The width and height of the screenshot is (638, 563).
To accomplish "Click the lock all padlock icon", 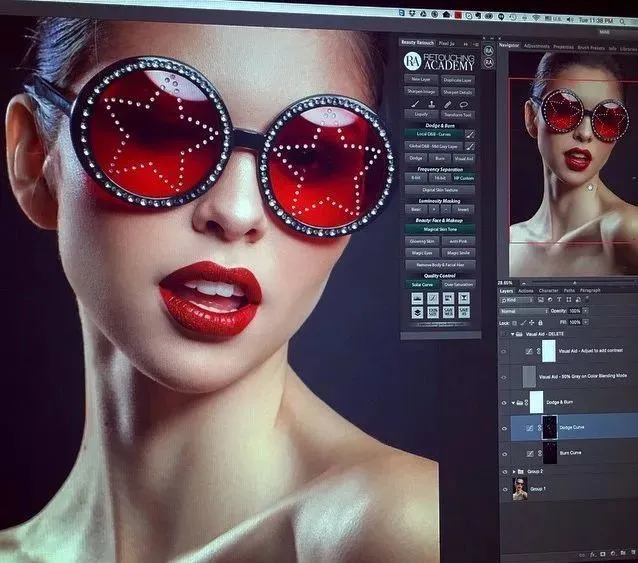I will pos(540,323).
